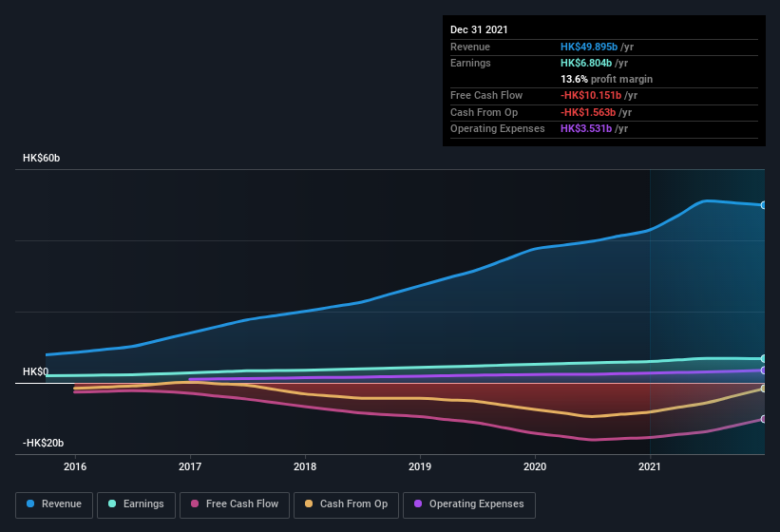Click the -HK$1.563b cash from op value
This screenshot has width=780, height=532.
click(x=588, y=112)
